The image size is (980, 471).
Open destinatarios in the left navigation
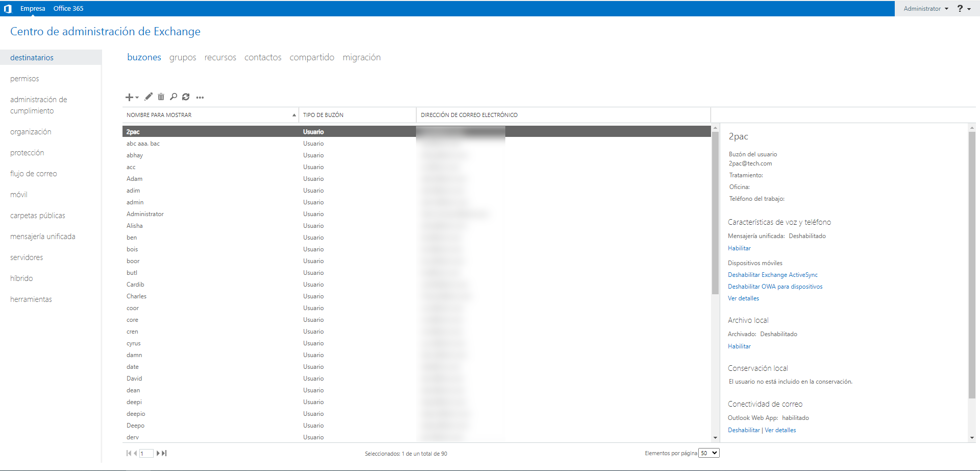pyautogui.click(x=51, y=58)
